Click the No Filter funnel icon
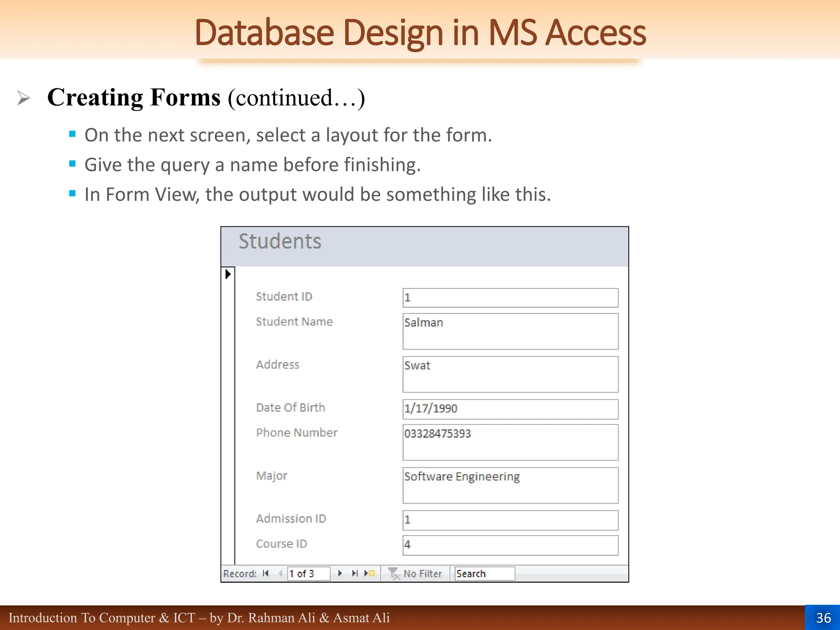This screenshot has width=840, height=630. tap(394, 573)
